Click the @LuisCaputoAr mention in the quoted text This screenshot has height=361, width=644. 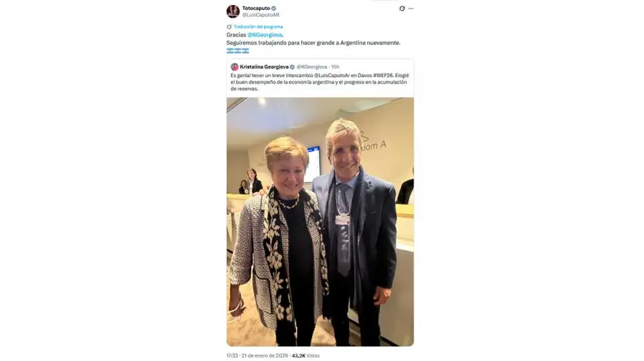tap(332, 76)
